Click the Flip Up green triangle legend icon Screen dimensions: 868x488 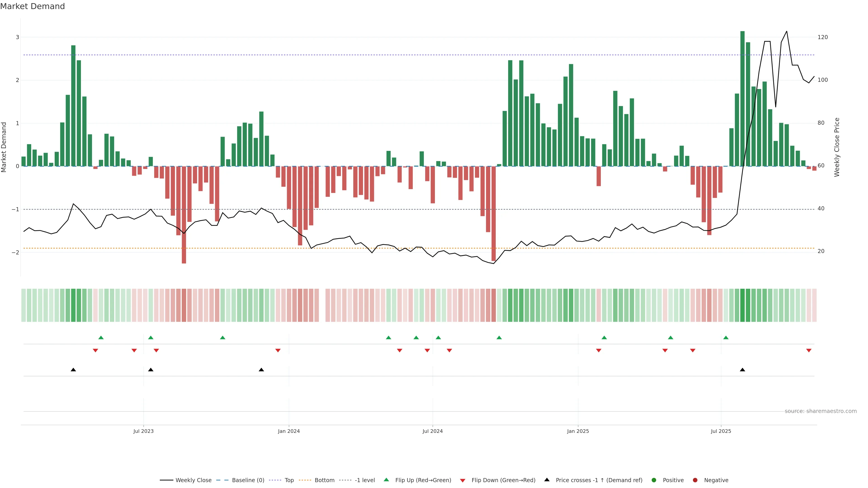pyautogui.click(x=386, y=480)
